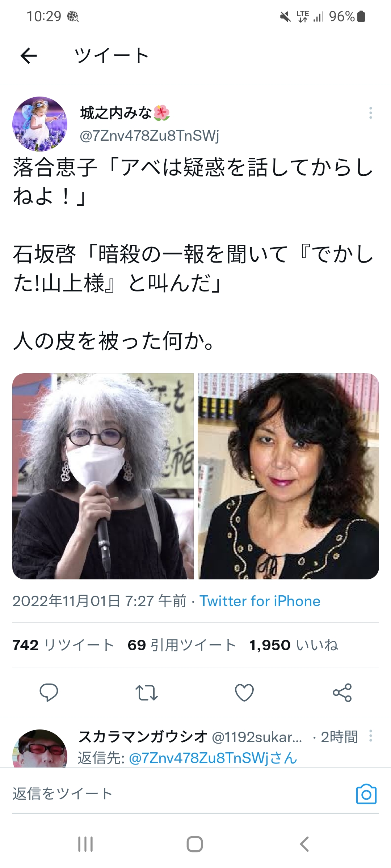Tap the camera icon in the reply bar
This screenshot has height=868, width=391.
366,794
